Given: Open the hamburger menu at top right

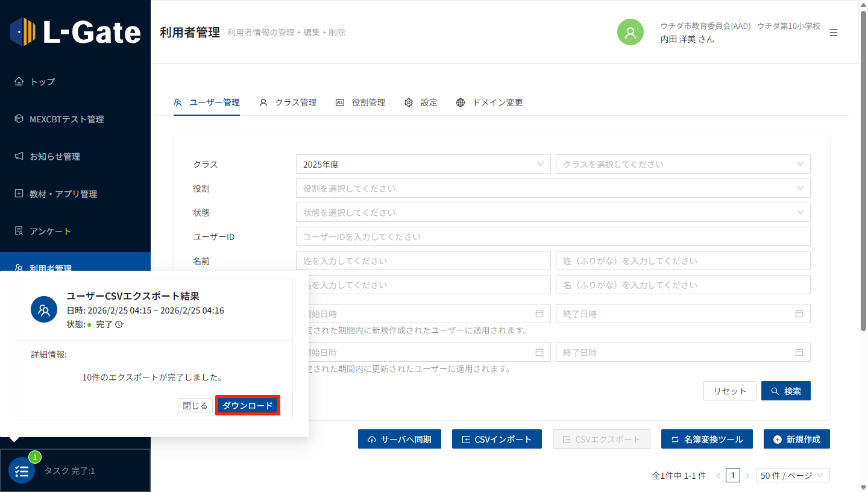Looking at the screenshot, I should (x=834, y=33).
